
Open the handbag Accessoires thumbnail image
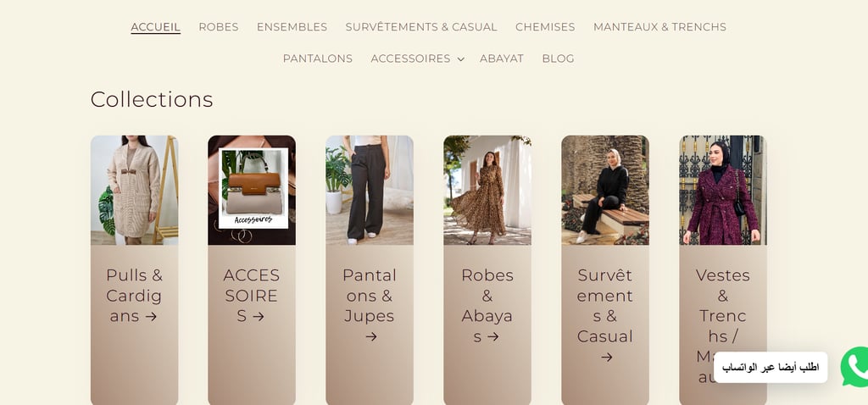252,190
